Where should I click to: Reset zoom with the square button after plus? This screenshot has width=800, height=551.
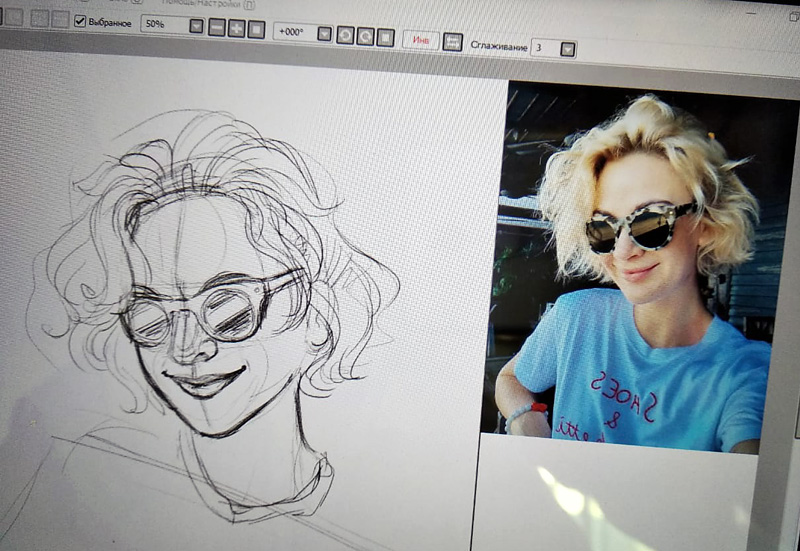[256, 29]
